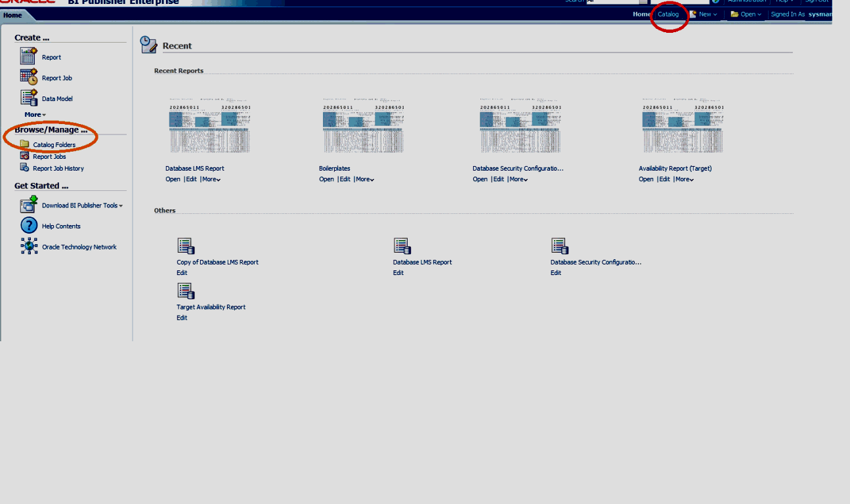Expand the More menu under Create
850x504 pixels.
click(35, 114)
